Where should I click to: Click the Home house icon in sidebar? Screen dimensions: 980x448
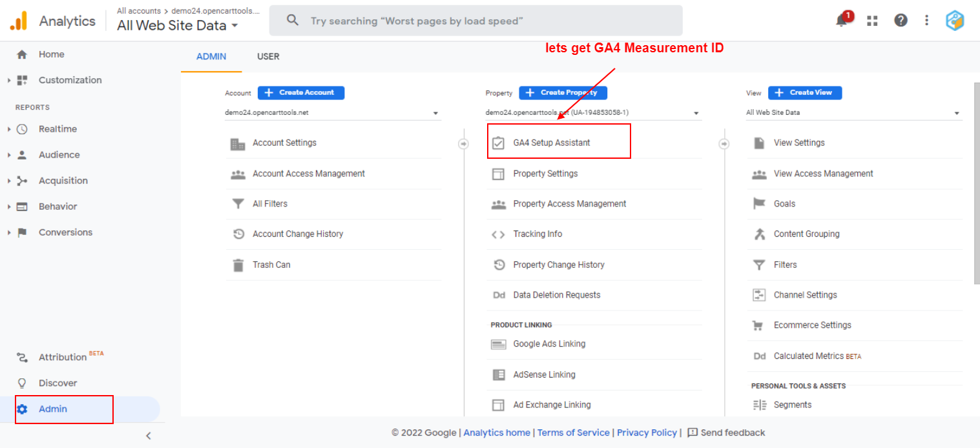(x=22, y=54)
